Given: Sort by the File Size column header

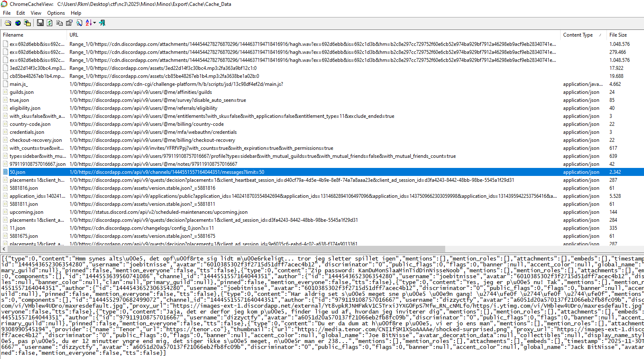Looking at the screenshot, I should tap(617, 35).
